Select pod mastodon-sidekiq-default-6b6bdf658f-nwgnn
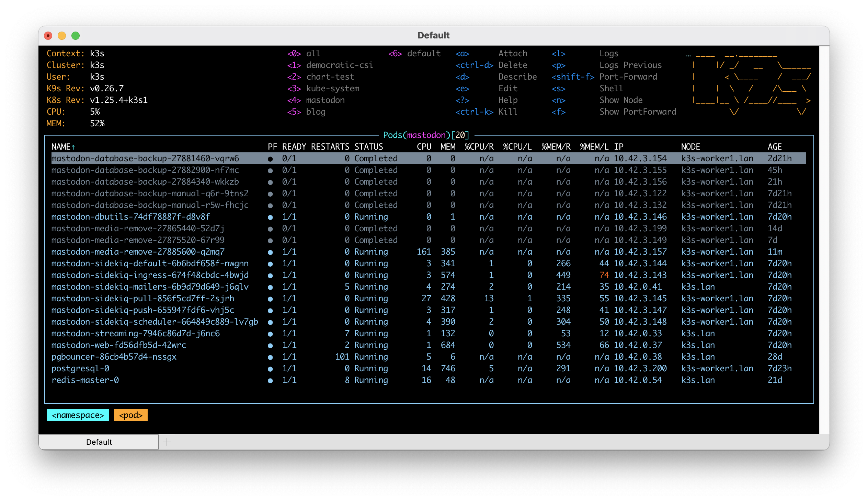Viewport: 868px width, 501px height. [x=428, y=264]
